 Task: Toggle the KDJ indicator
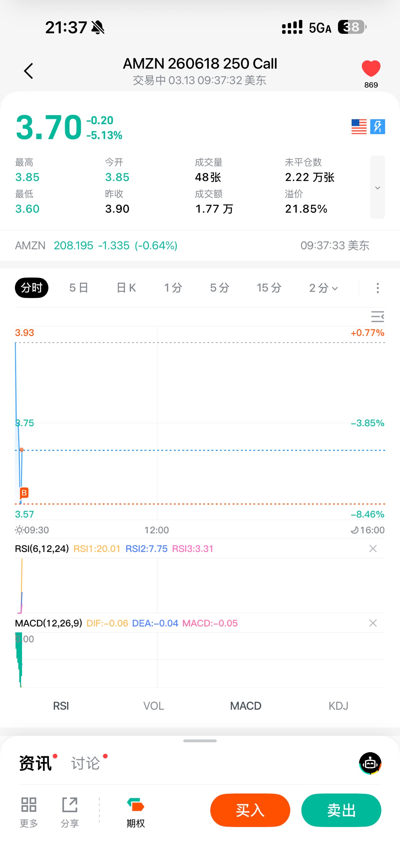pyautogui.click(x=338, y=706)
